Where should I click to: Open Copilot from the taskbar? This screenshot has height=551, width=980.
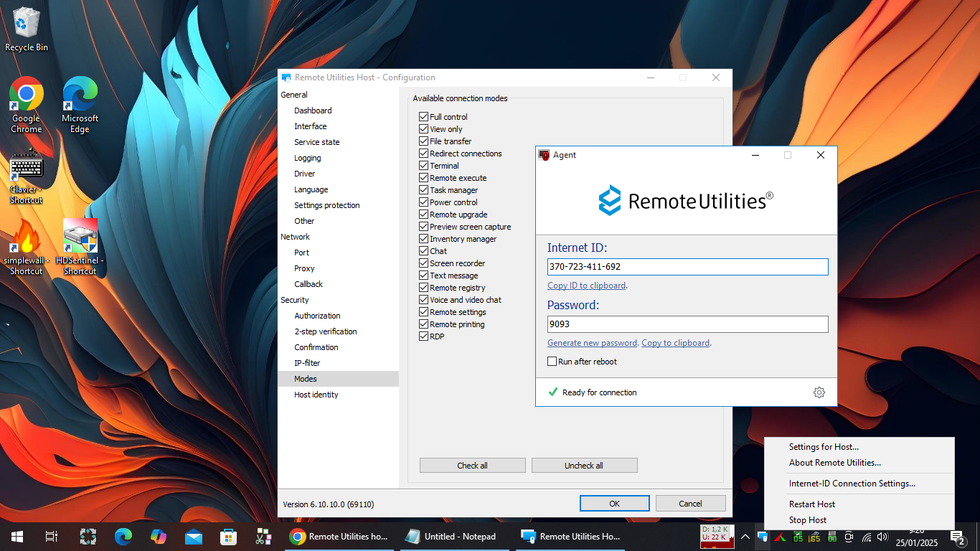click(159, 536)
